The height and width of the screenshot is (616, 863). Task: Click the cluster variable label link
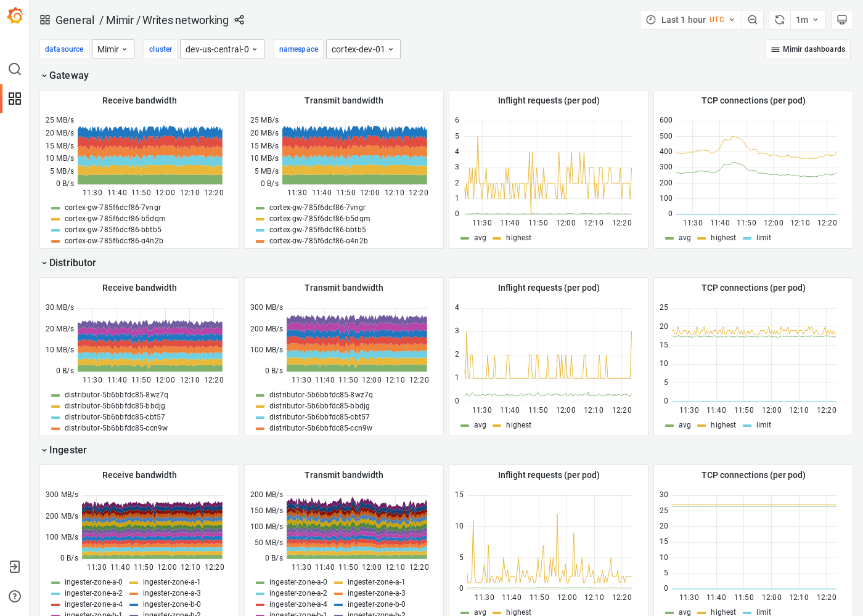pos(160,49)
